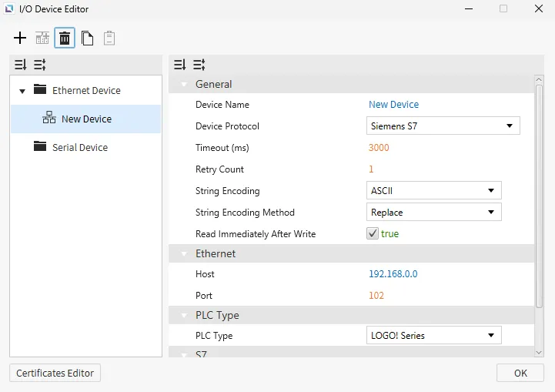
Task: Click the Host IP address field
Action: [393, 273]
